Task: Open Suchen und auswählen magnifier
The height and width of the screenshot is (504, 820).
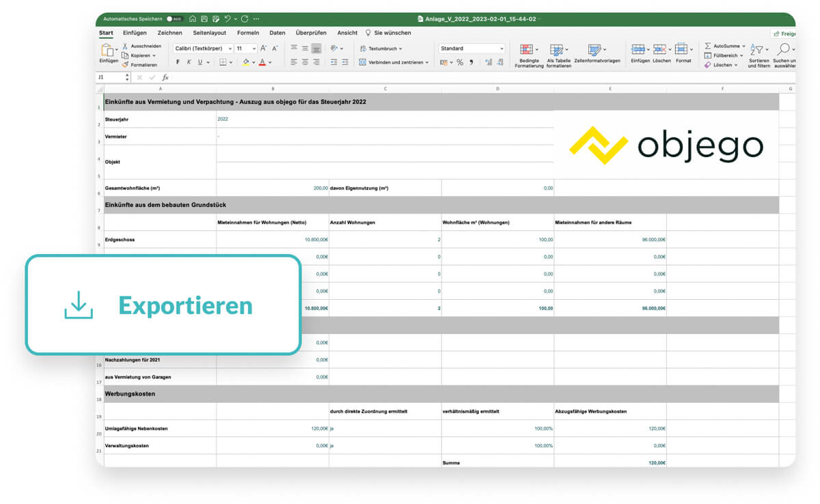Action: [x=784, y=55]
